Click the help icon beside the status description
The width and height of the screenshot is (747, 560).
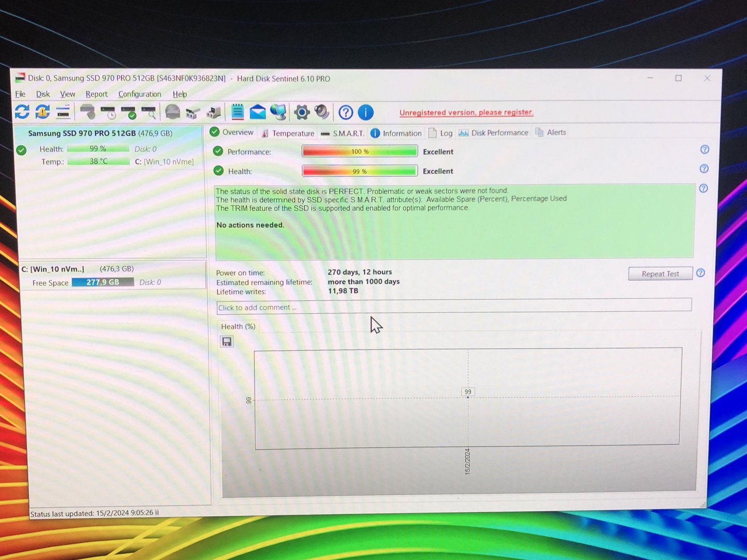coord(703,188)
